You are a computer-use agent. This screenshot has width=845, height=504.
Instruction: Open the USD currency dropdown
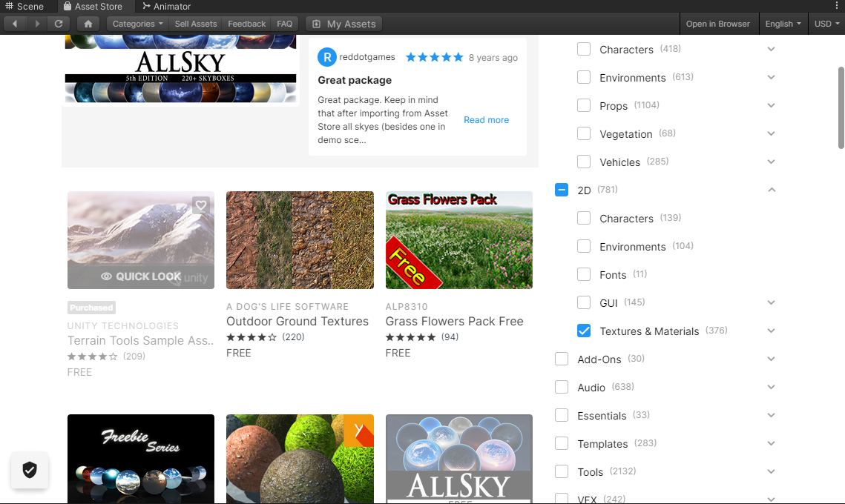tap(826, 24)
